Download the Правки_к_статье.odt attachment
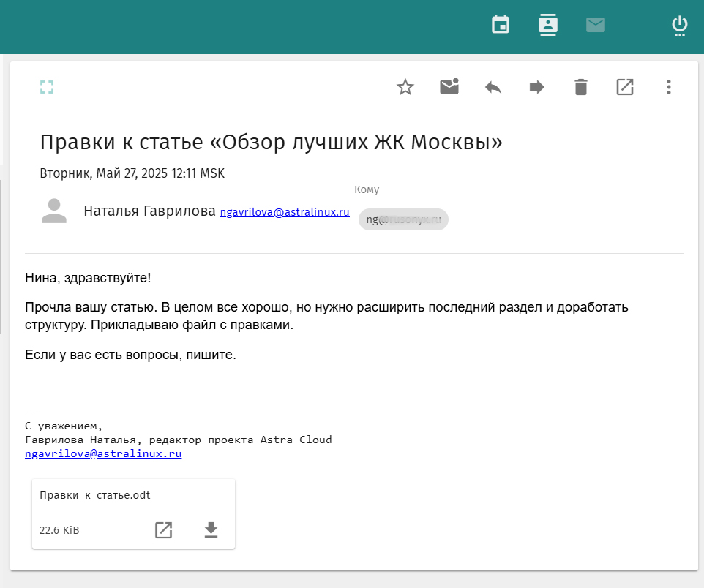The height and width of the screenshot is (588, 704). coord(211,530)
